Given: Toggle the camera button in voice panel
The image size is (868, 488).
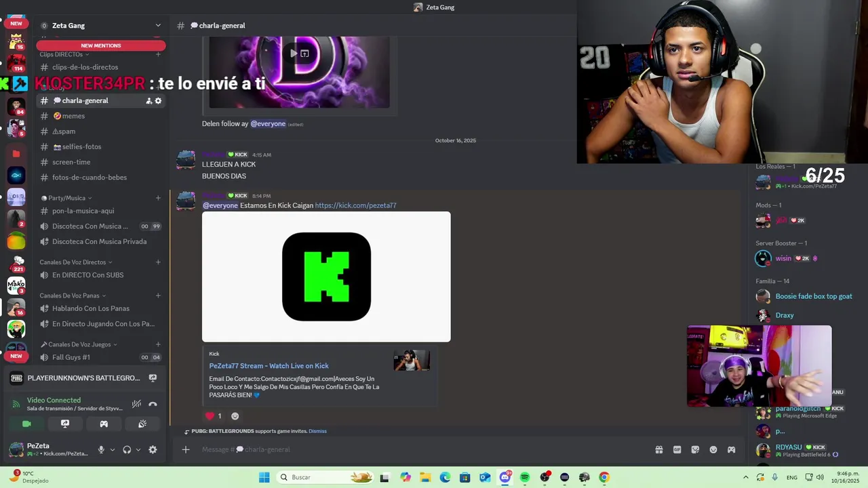Looking at the screenshot, I should (26, 424).
